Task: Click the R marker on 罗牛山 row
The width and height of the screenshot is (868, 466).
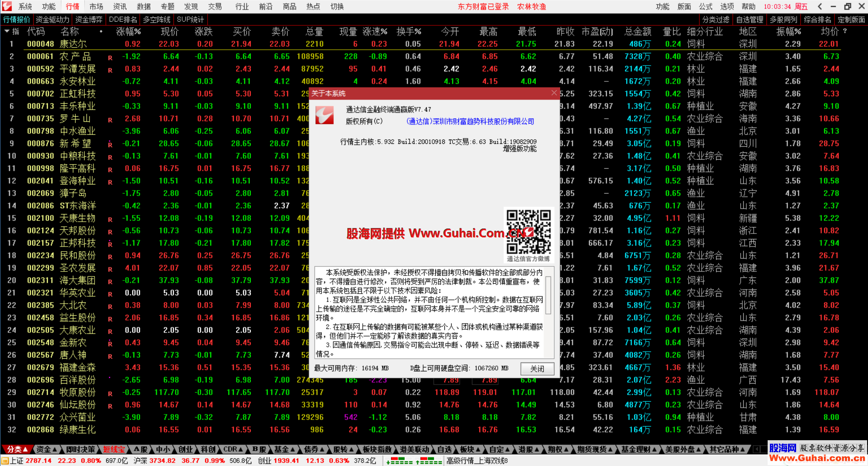Action: coord(110,120)
